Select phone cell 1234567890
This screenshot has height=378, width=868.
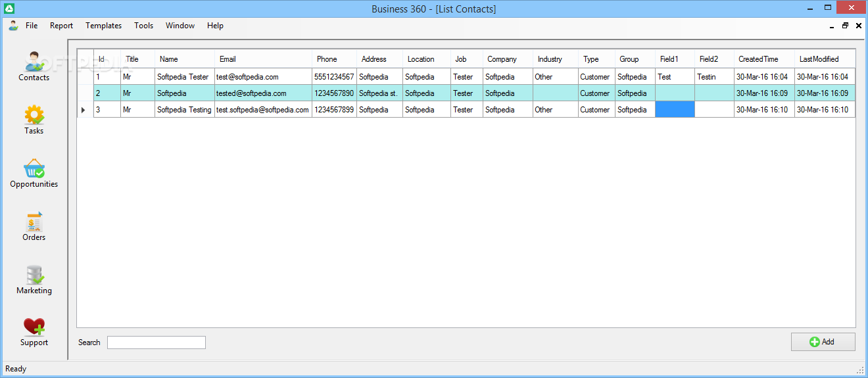coord(335,93)
